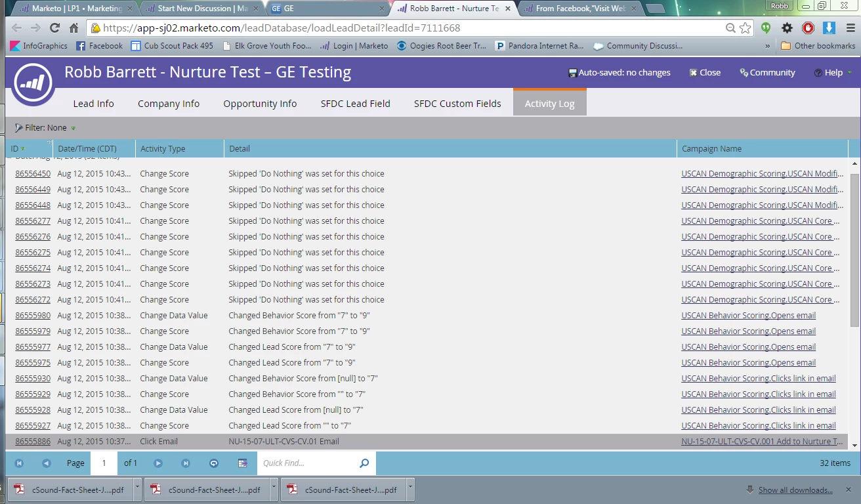Open campaign link for activity 86556277
Viewport: 861px width, 504px height.
(759, 221)
